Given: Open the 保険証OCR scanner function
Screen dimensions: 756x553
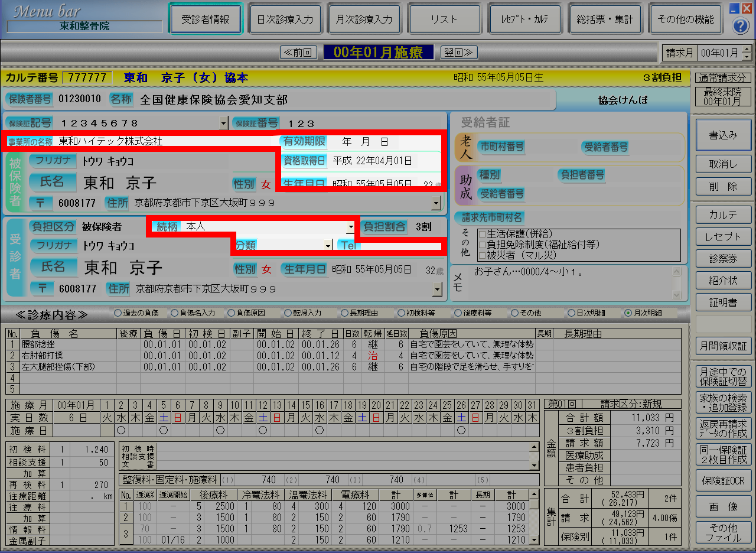Looking at the screenshot, I should pos(724,482).
